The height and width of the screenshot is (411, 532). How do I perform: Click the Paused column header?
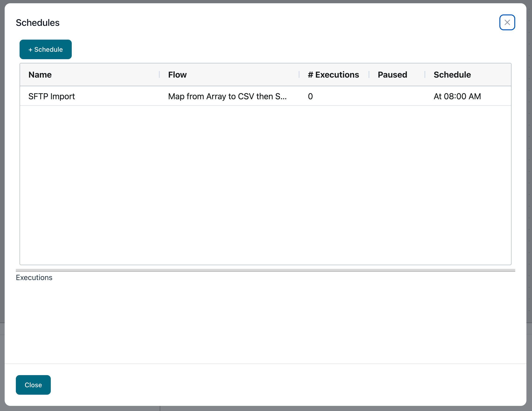point(392,75)
